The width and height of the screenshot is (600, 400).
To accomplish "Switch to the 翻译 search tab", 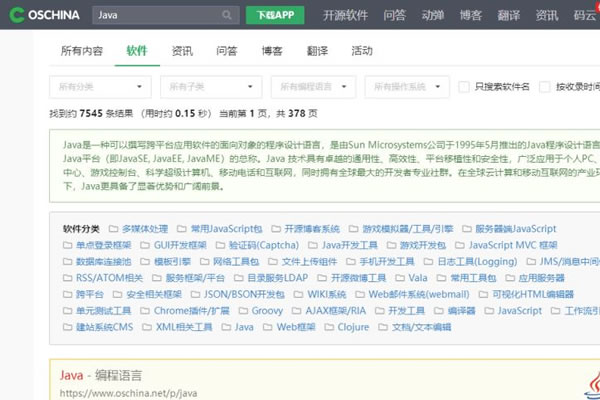I will tap(317, 51).
